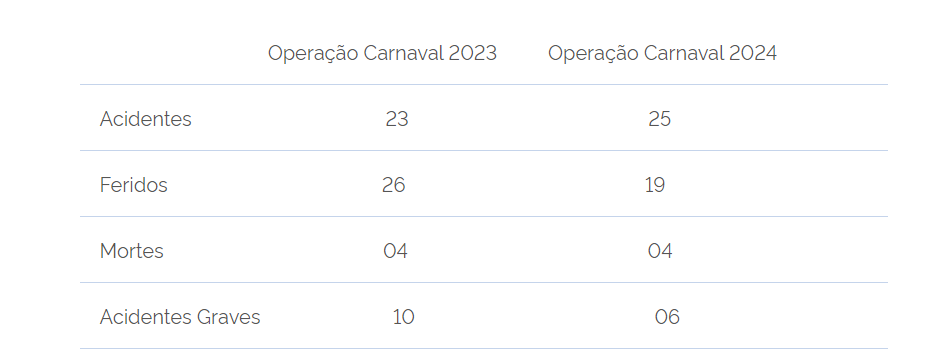Click the 2023 Acidentes Graves value 10

tap(403, 317)
